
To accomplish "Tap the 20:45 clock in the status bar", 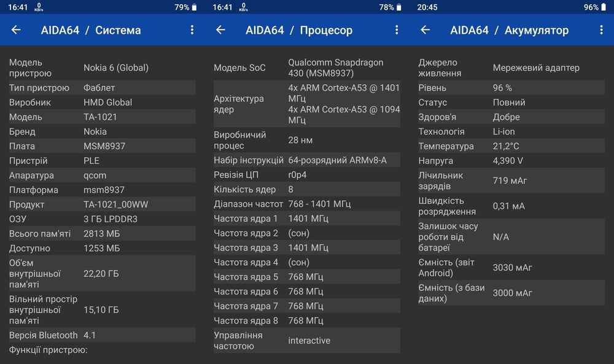I will [x=427, y=7].
